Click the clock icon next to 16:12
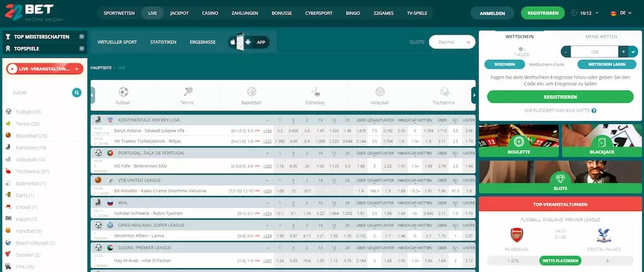This screenshot has height=272, width=644. point(574,13)
